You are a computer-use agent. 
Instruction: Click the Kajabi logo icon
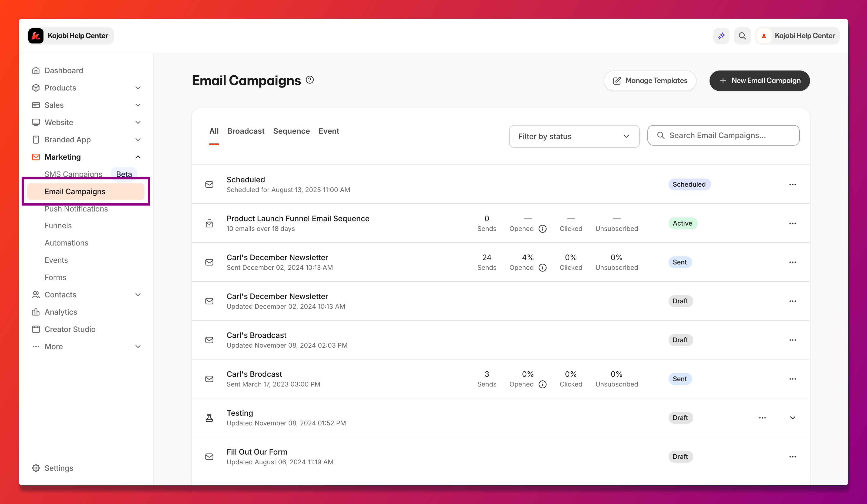36,36
